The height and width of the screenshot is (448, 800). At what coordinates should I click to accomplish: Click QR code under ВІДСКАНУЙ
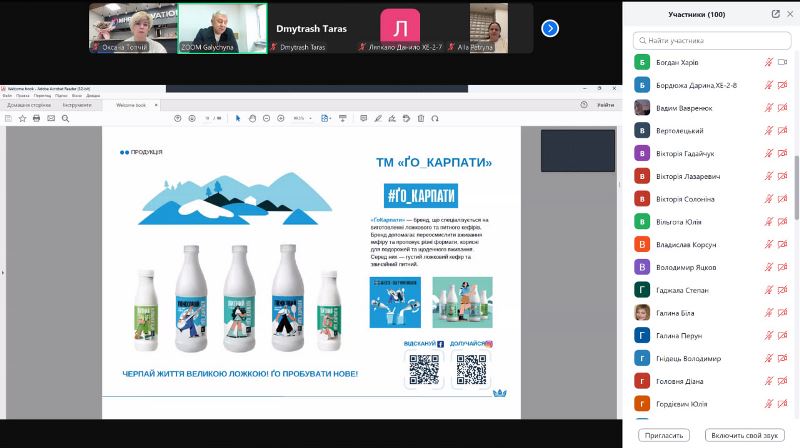pos(424,369)
